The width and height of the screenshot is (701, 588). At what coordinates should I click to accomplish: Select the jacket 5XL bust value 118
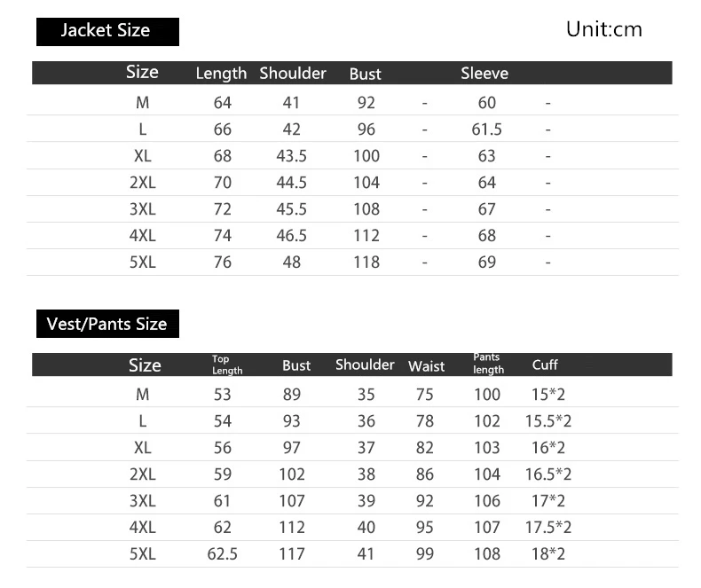point(366,263)
